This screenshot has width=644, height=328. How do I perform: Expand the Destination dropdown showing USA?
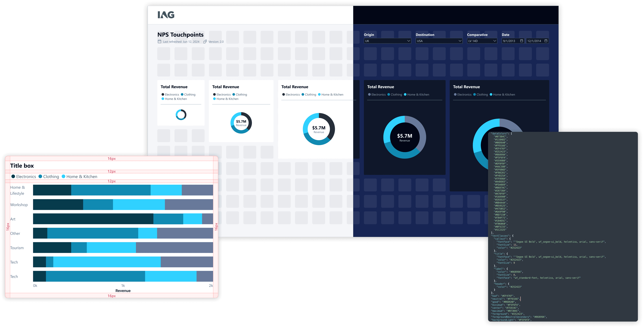(460, 41)
